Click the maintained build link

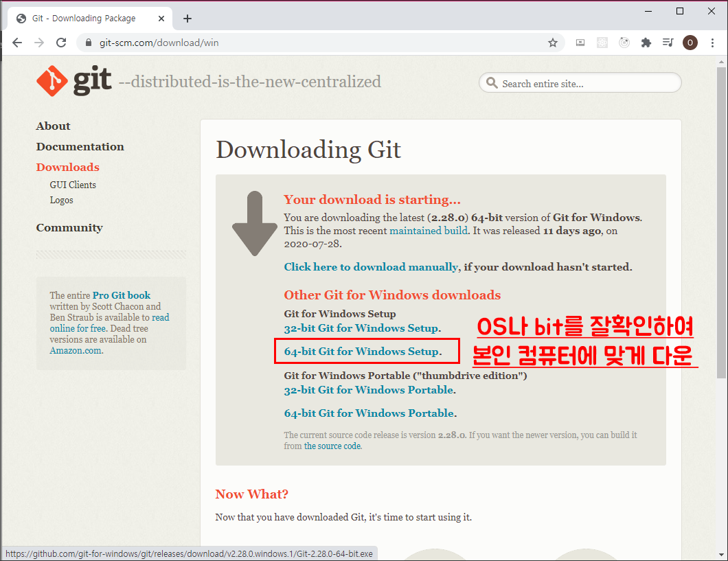pos(429,231)
